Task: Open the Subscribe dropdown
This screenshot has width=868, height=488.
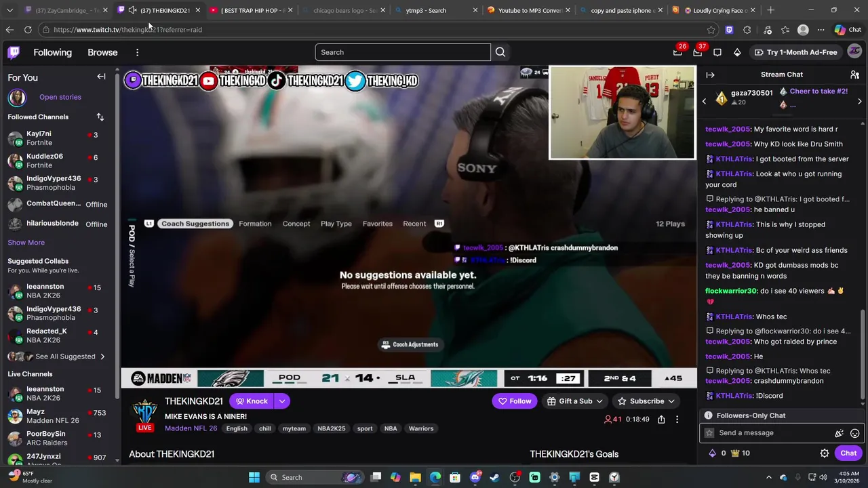Action: point(646,401)
